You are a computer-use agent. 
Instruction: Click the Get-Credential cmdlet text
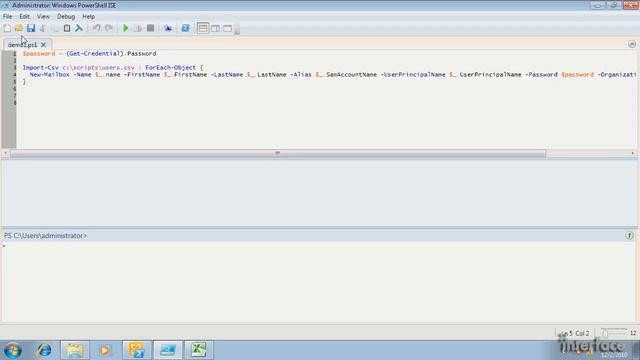point(95,53)
